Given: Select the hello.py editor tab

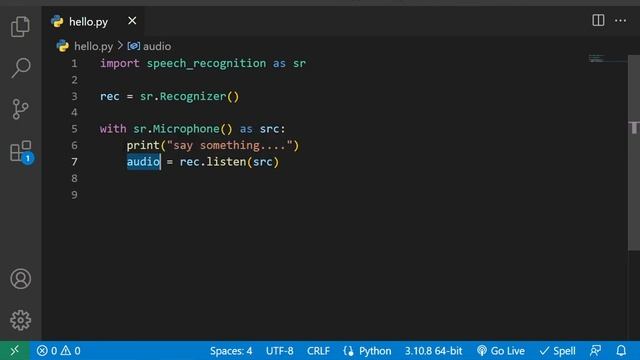Looking at the screenshot, I should [x=93, y=21].
